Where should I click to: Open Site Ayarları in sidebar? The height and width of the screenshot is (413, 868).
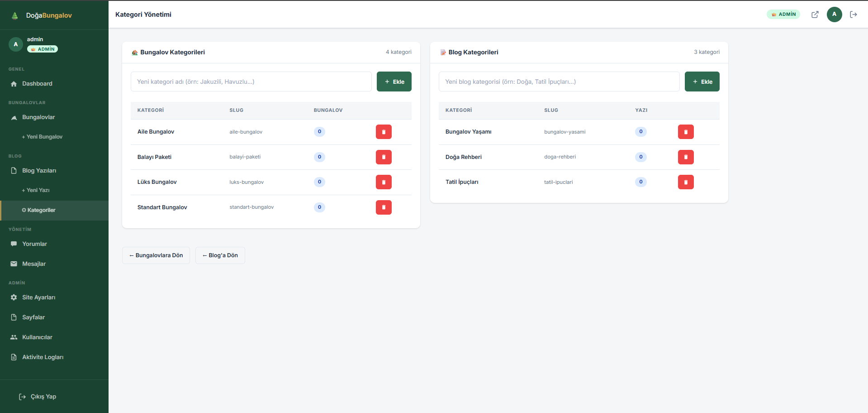tap(38, 298)
